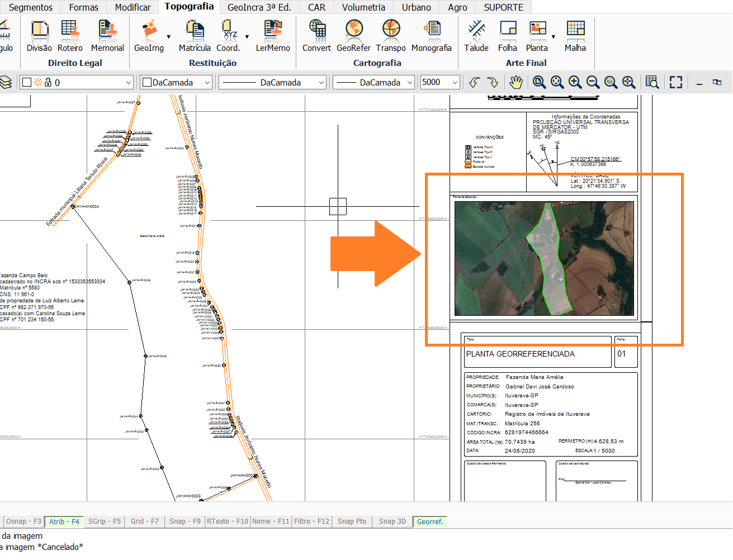This screenshot has width=733, height=560.
Task: Switch to the CAR tab
Action: (316, 7)
